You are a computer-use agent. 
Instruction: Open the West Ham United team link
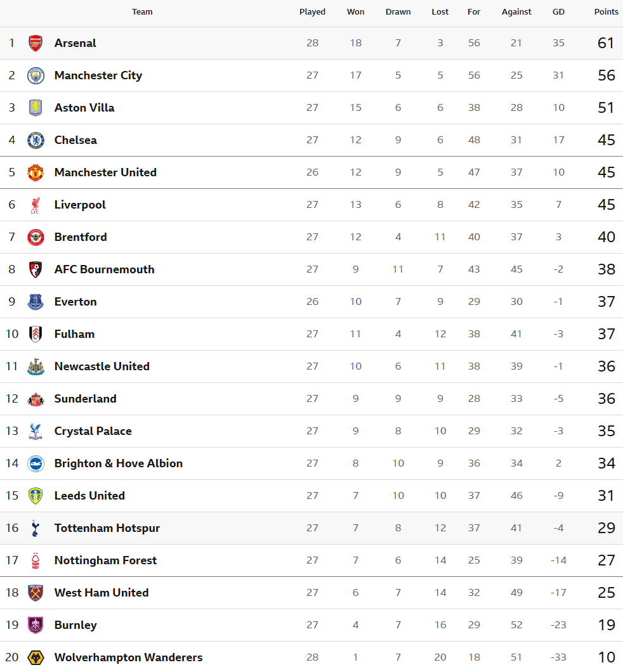(x=102, y=593)
